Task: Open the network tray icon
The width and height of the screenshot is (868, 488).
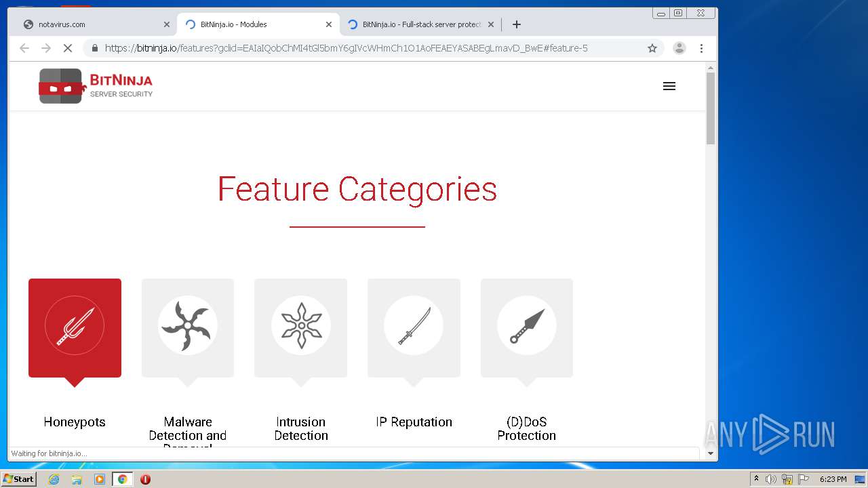Action: 787,479
